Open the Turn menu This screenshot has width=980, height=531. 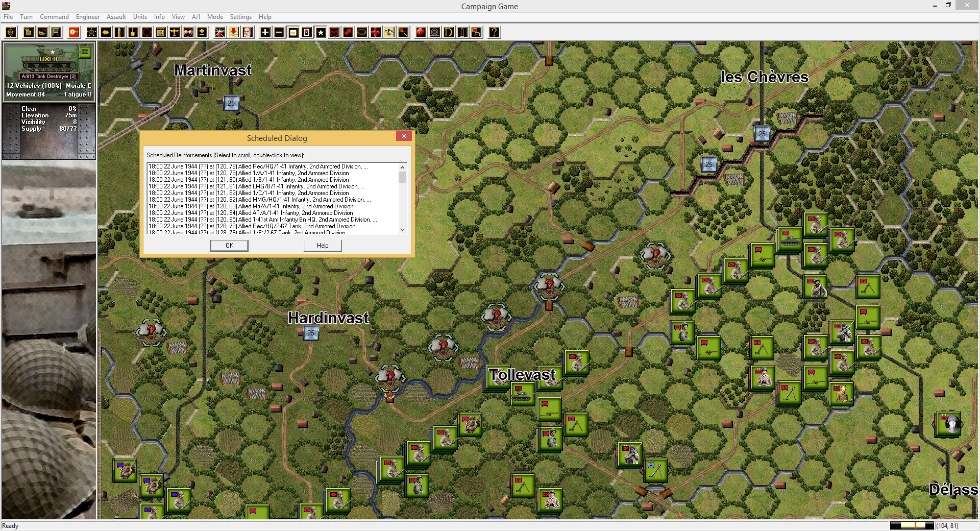pyautogui.click(x=26, y=17)
